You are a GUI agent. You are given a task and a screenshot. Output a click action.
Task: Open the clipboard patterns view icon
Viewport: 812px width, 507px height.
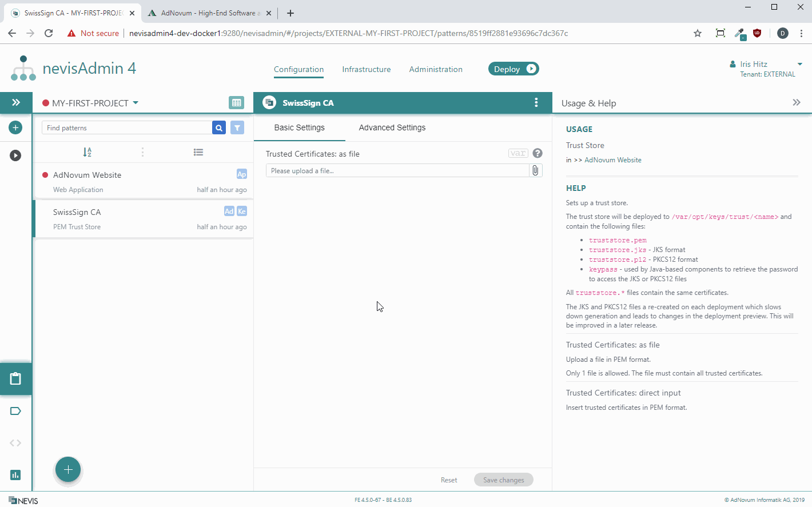[x=15, y=378]
